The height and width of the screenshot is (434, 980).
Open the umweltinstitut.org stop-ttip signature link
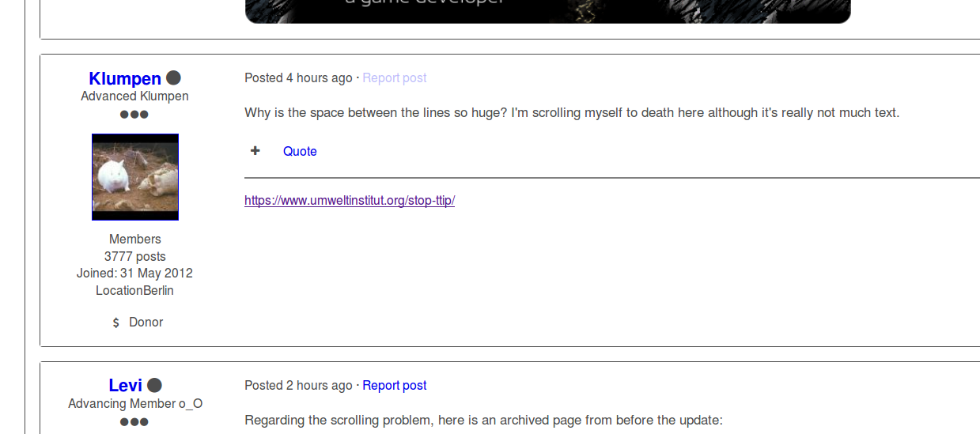(x=350, y=200)
